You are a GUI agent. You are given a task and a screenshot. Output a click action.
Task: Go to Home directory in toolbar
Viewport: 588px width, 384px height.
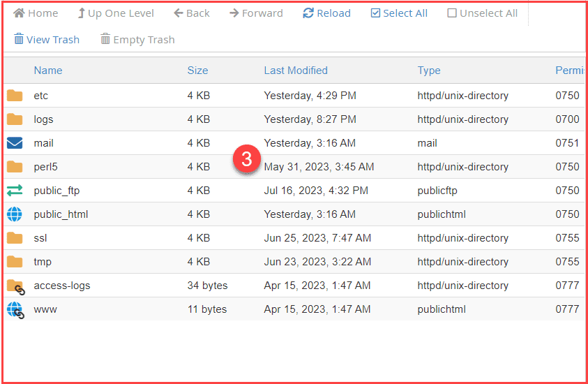coord(36,13)
